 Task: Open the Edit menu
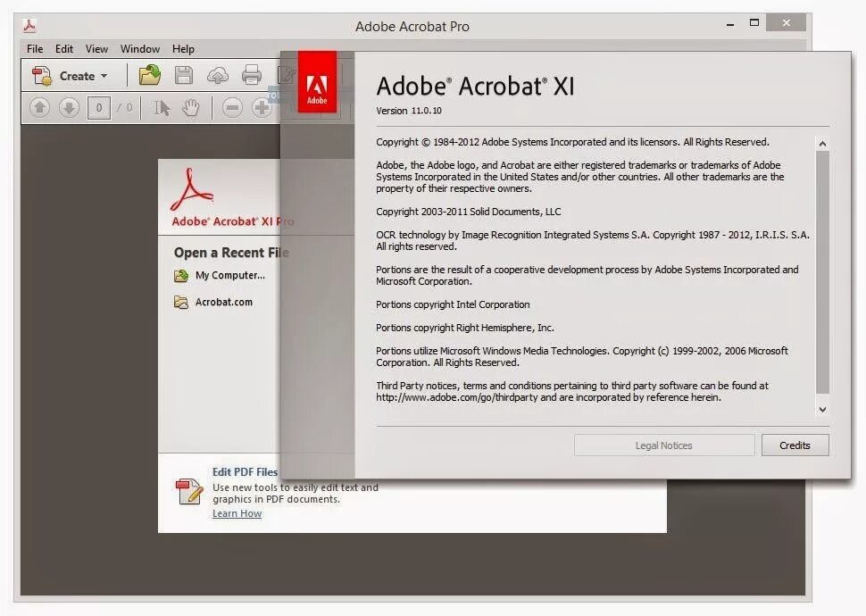coord(64,48)
